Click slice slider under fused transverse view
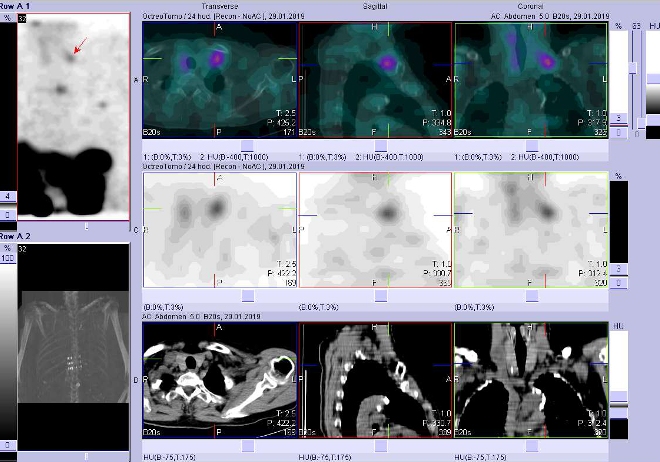 click(220, 144)
